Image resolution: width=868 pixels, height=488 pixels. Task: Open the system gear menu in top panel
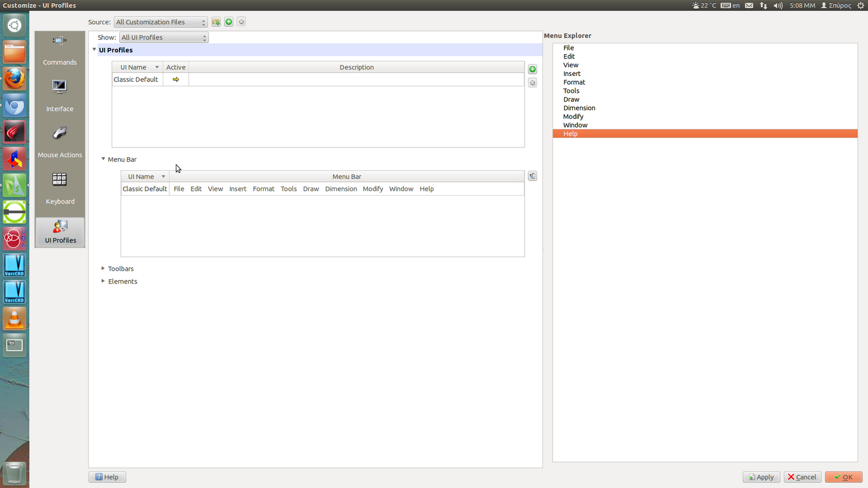pyautogui.click(x=860, y=5)
